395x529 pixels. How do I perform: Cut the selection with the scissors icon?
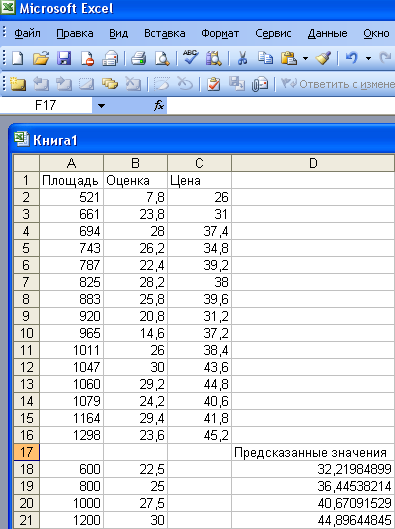tap(242, 58)
